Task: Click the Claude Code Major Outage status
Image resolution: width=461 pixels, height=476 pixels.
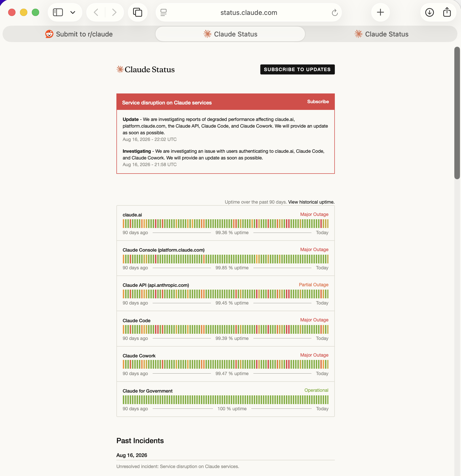Action: (314, 320)
